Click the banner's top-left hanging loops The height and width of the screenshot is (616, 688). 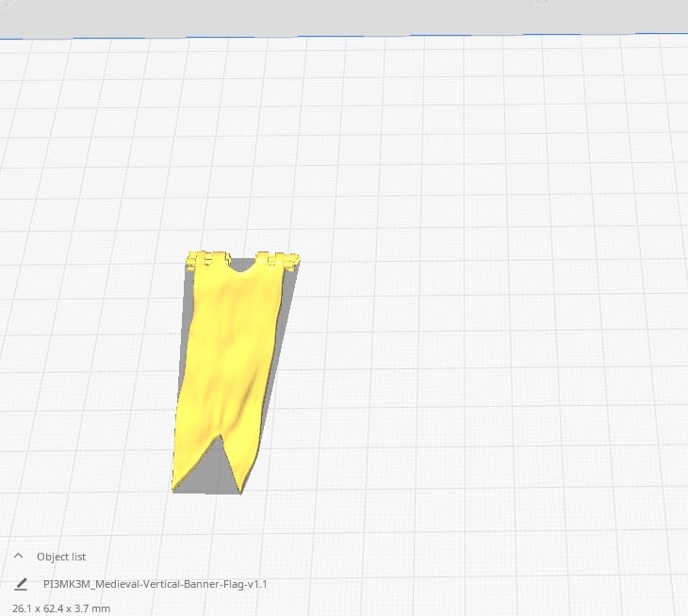click(206, 258)
